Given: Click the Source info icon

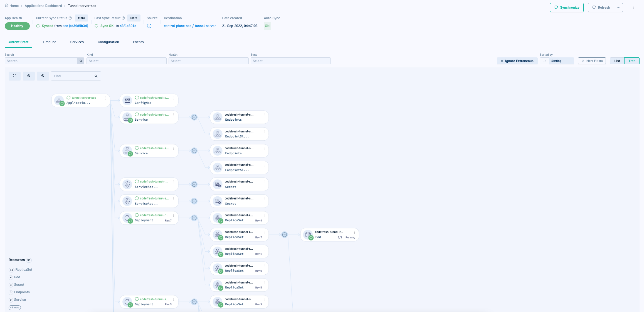Looking at the screenshot, I should 149,26.
